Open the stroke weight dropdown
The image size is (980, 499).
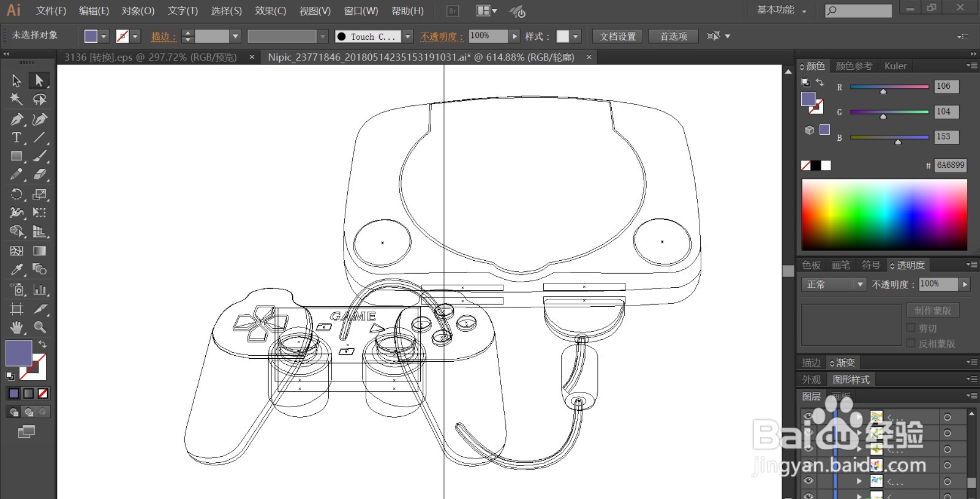point(235,37)
